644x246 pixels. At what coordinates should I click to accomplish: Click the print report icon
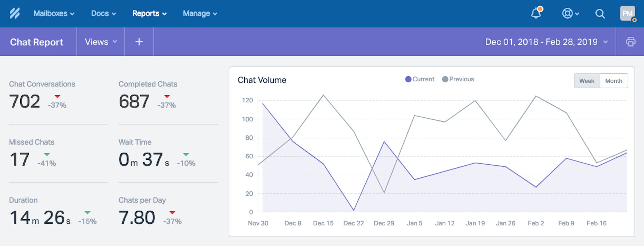pyautogui.click(x=631, y=42)
